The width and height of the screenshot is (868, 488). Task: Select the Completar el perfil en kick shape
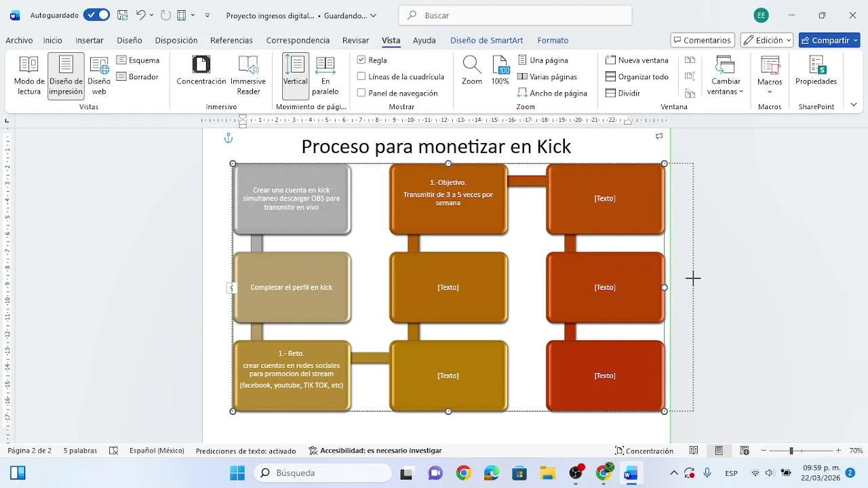pos(292,287)
